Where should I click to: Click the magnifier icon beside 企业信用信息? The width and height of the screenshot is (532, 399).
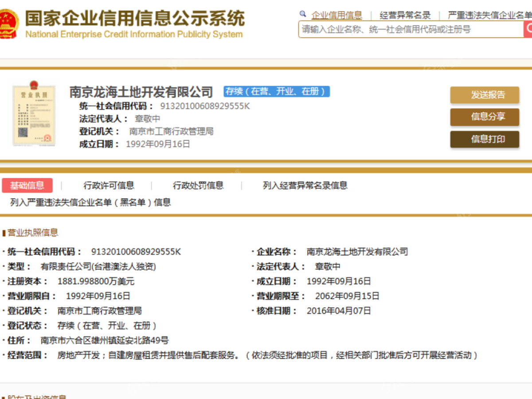point(303,14)
